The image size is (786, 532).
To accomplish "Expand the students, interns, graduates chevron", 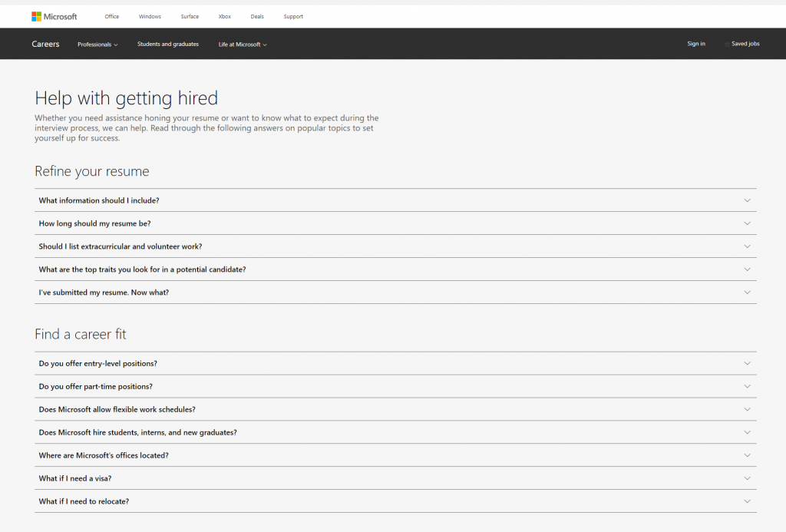I will tap(747, 432).
